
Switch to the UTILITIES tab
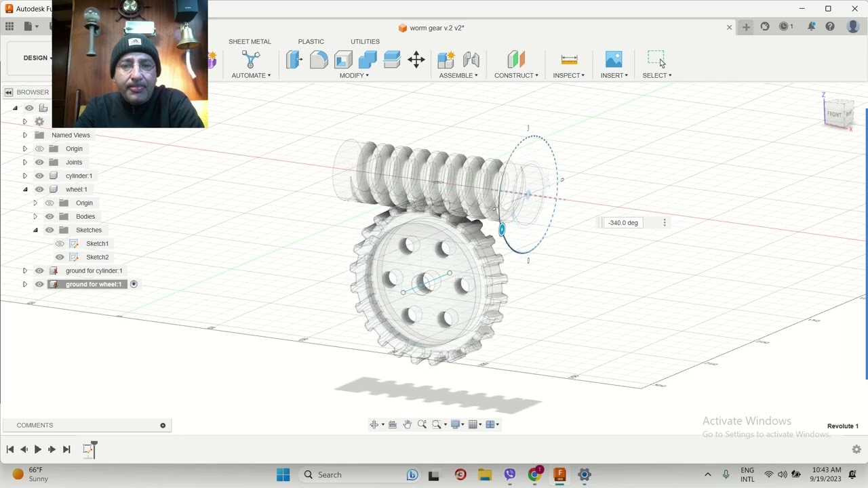(x=365, y=41)
